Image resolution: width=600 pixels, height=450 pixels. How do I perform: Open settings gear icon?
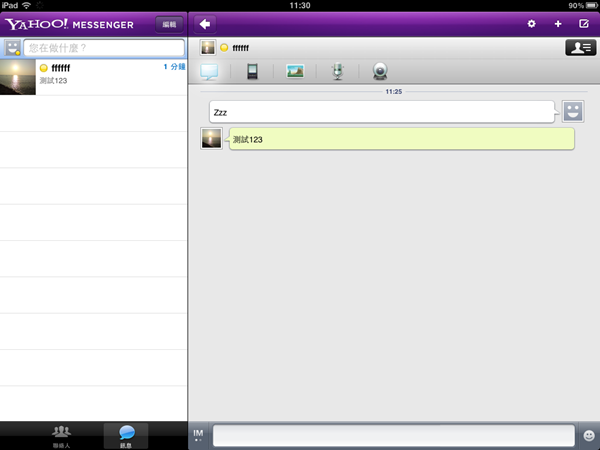[531, 24]
